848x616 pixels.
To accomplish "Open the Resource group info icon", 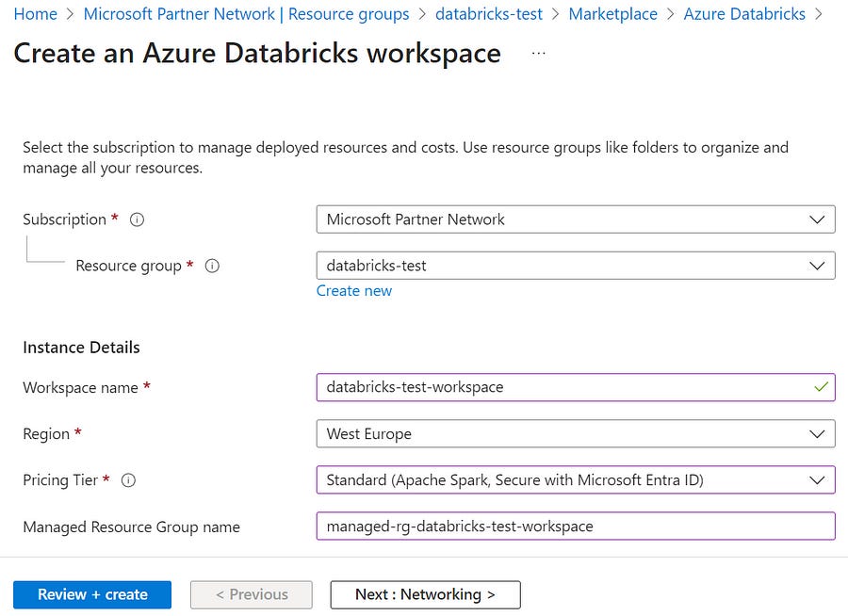I will 212,267.
